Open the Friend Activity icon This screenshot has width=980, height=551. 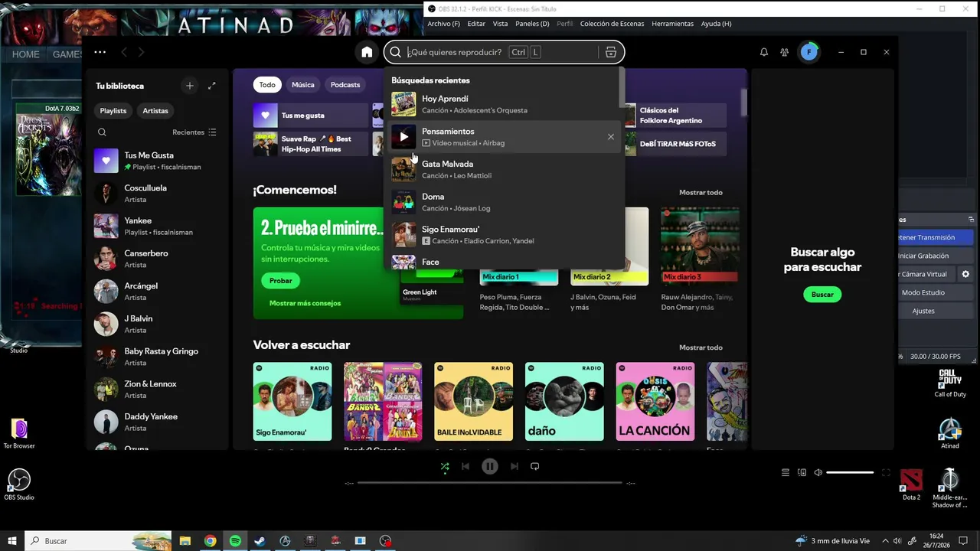tap(784, 52)
